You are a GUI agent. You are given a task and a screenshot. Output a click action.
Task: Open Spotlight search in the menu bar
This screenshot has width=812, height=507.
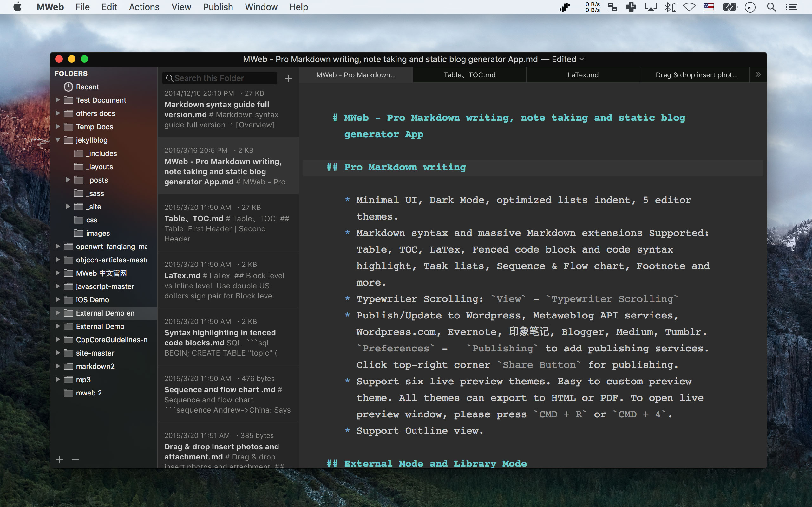[771, 7]
